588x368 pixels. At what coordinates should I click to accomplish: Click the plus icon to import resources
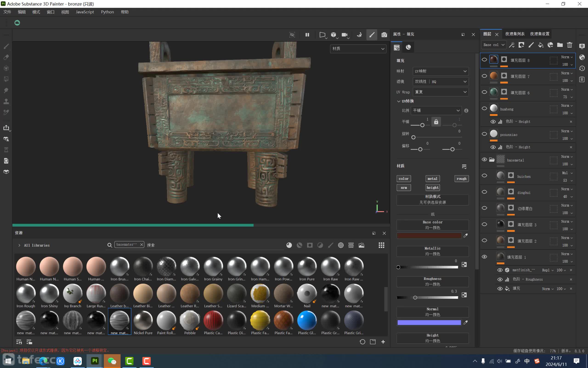383,342
